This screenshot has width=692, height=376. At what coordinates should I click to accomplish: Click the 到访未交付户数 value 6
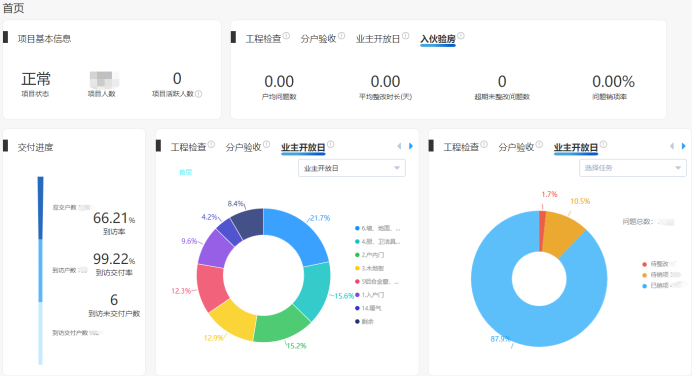click(114, 300)
